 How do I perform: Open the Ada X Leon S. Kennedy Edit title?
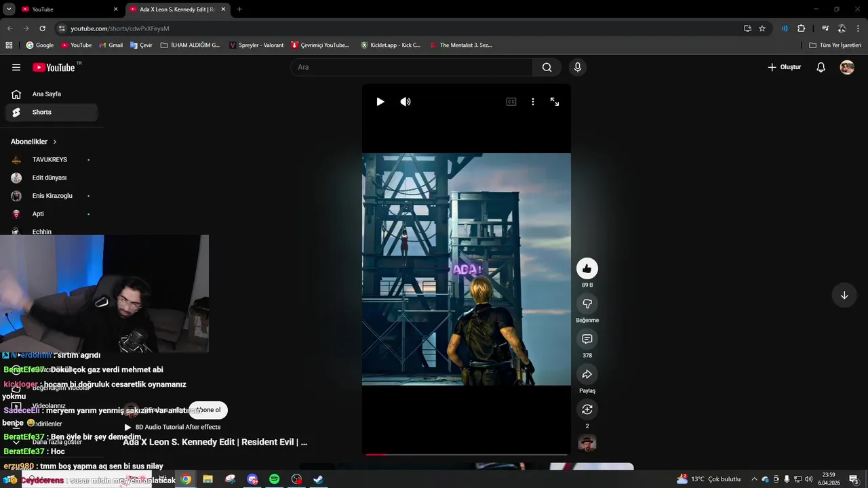click(215, 442)
